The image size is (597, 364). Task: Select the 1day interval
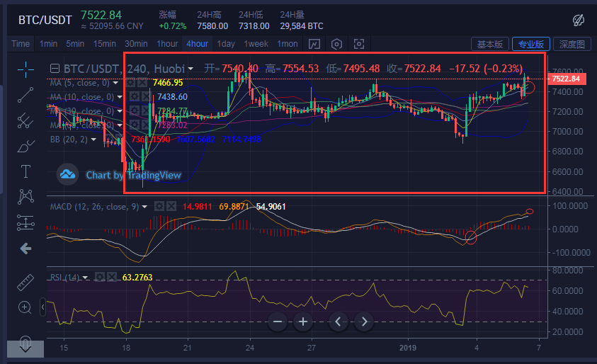point(226,44)
